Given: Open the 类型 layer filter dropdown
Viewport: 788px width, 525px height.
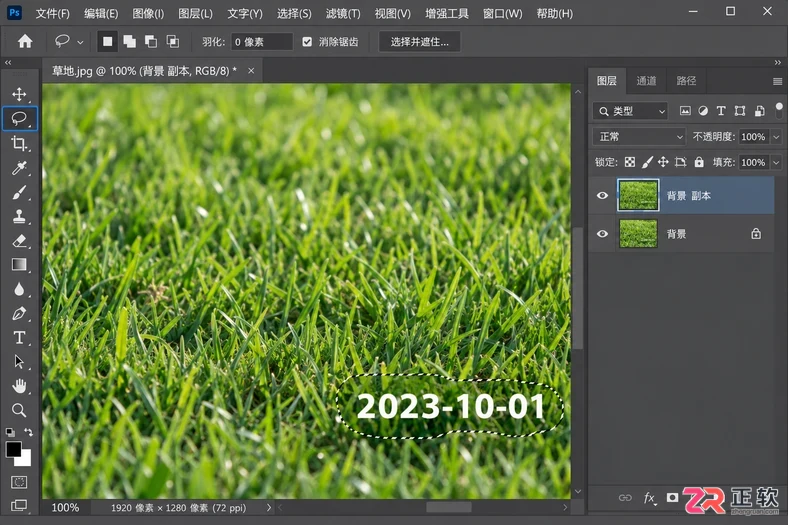Looking at the screenshot, I should (x=631, y=111).
